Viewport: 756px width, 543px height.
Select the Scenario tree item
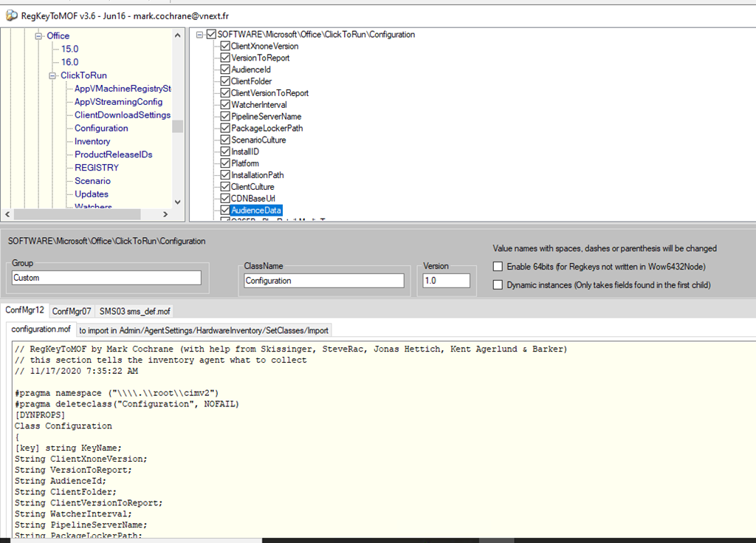(92, 181)
